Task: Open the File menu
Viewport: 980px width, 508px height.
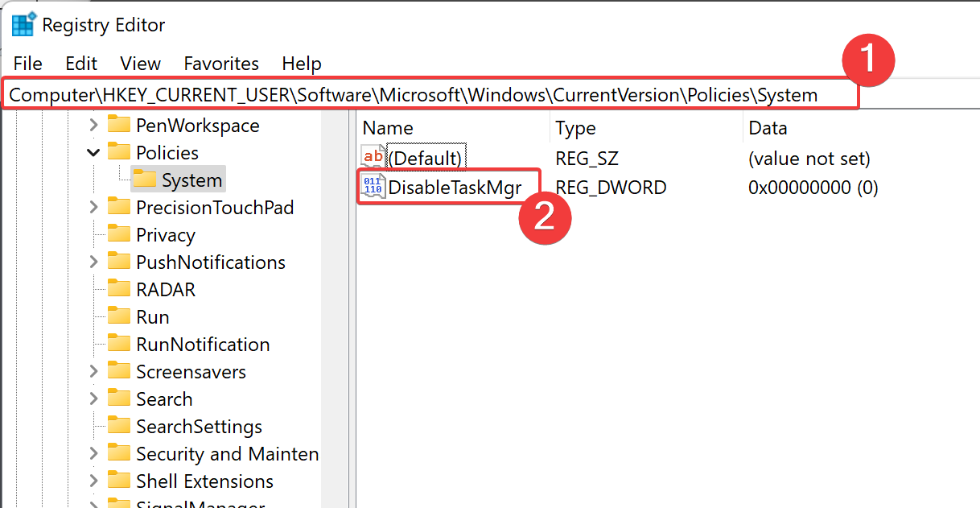Action: (x=28, y=64)
